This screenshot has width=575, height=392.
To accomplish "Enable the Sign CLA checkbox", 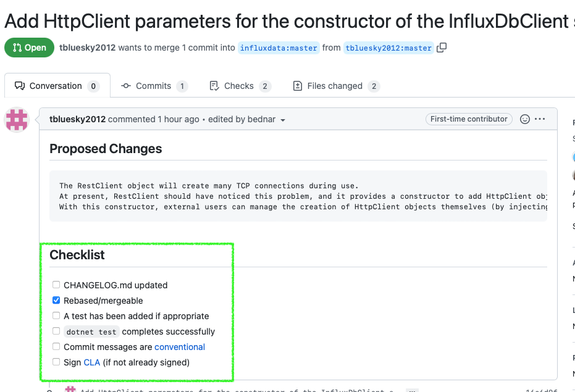I will click(56, 362).
